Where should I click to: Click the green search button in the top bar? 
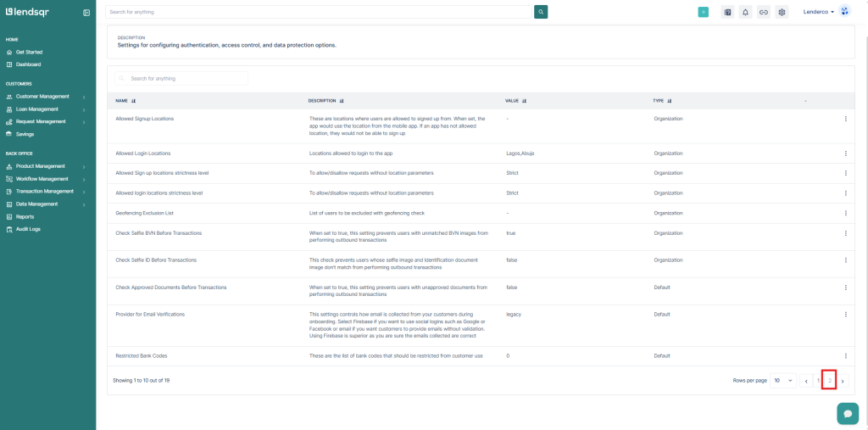pyautogui.click(x=541, y=12)
